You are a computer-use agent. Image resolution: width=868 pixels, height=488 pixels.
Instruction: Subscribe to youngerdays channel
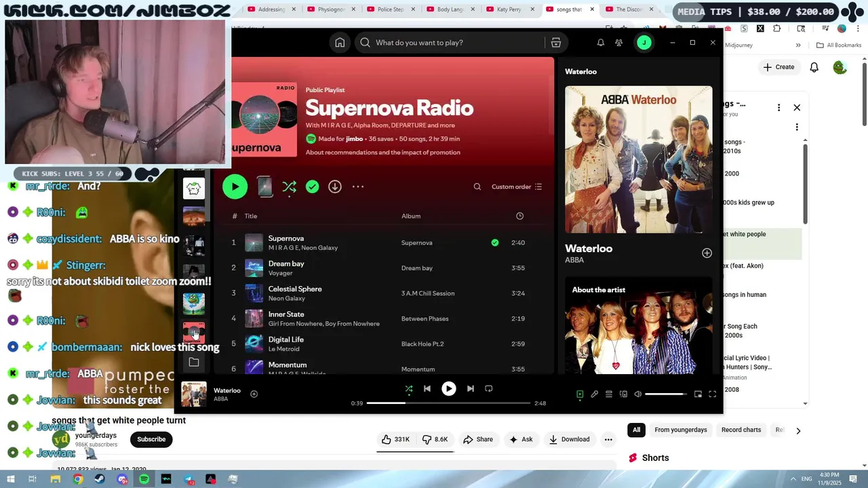[151, 440]
